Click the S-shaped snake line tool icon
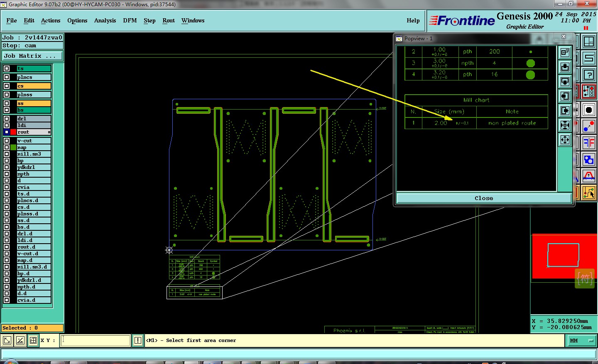The image size is (598, 364). [589, 58]
